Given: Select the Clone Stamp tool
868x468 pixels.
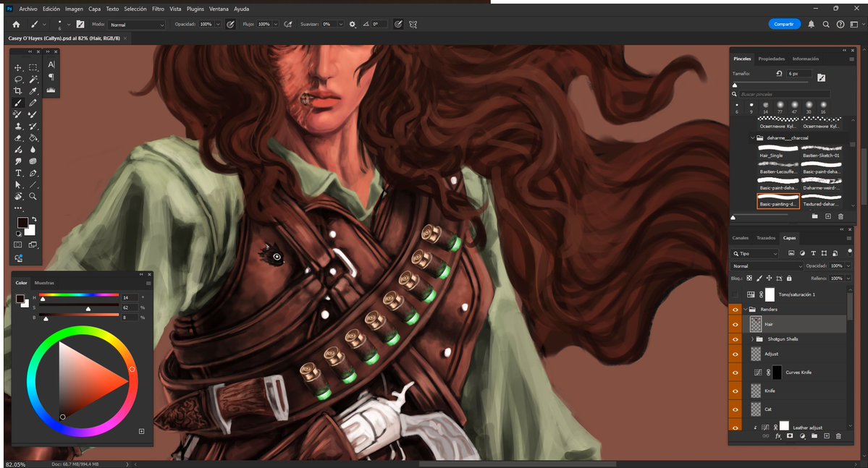Looking at the screenshot, I should (x=17, y=126).
